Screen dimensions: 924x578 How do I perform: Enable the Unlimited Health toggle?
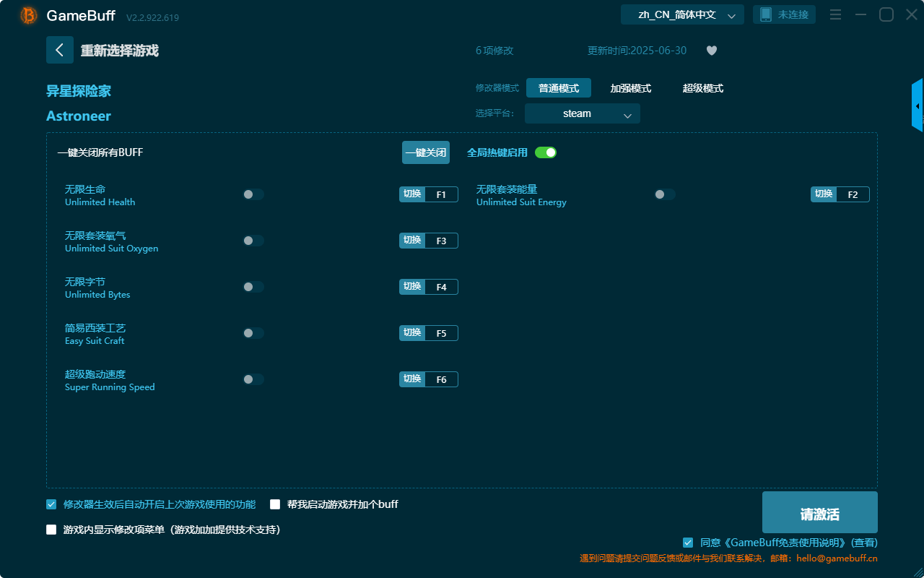[x=253, y=194]
